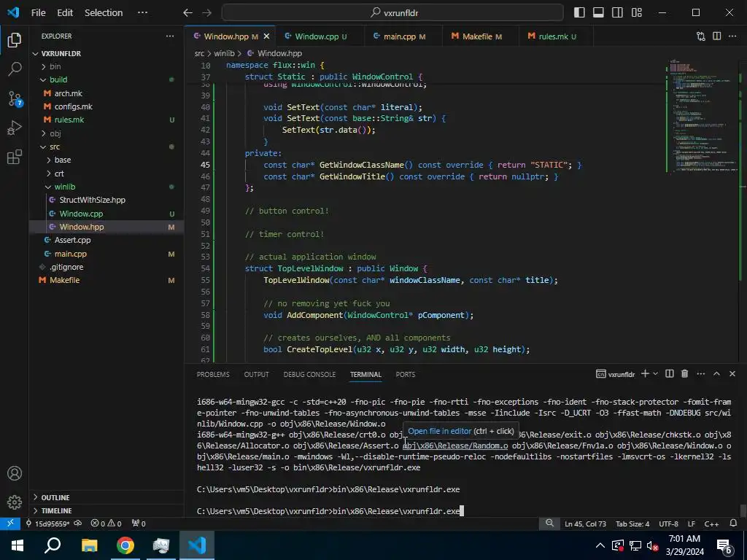Open the File menu
Viewport: 747px width, 560px height.
(38, 13)
